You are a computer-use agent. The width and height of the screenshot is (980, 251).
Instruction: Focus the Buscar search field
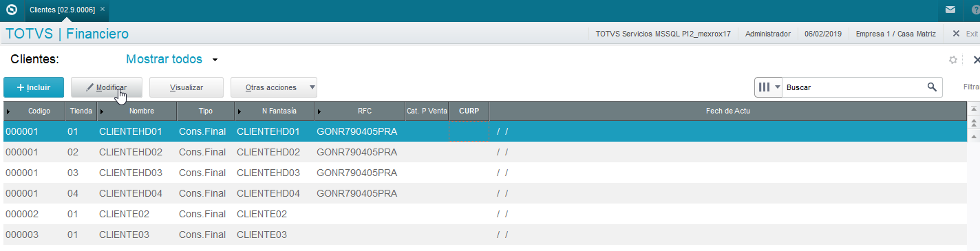coord(853,87)
